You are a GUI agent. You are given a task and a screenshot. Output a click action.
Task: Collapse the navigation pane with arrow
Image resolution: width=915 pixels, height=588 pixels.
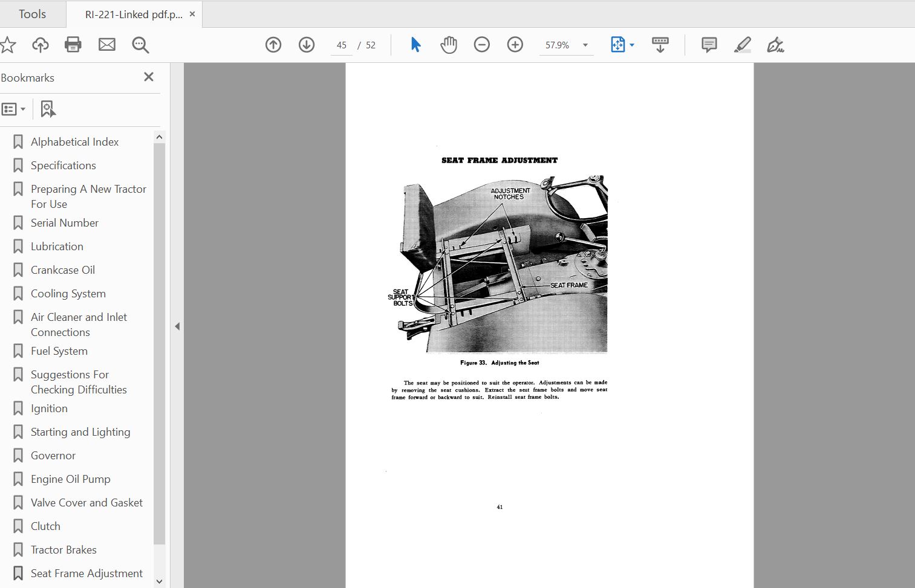(x=177, y=326)
